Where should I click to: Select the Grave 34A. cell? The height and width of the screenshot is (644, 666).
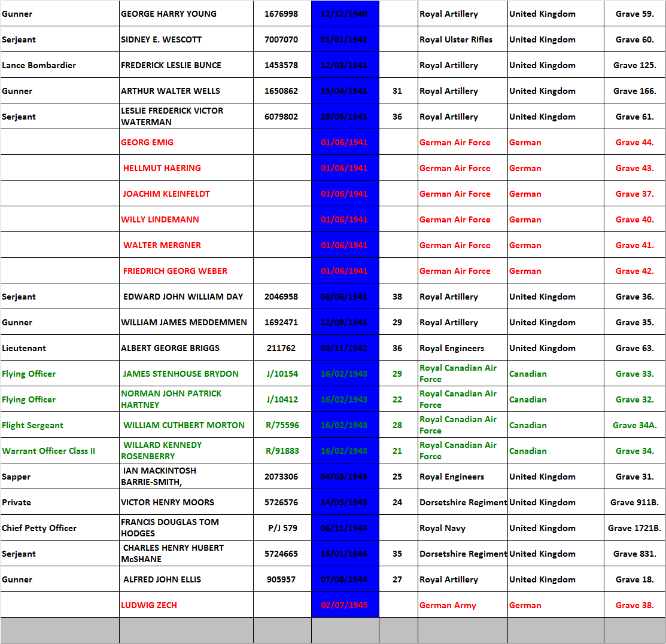[634, 425]
